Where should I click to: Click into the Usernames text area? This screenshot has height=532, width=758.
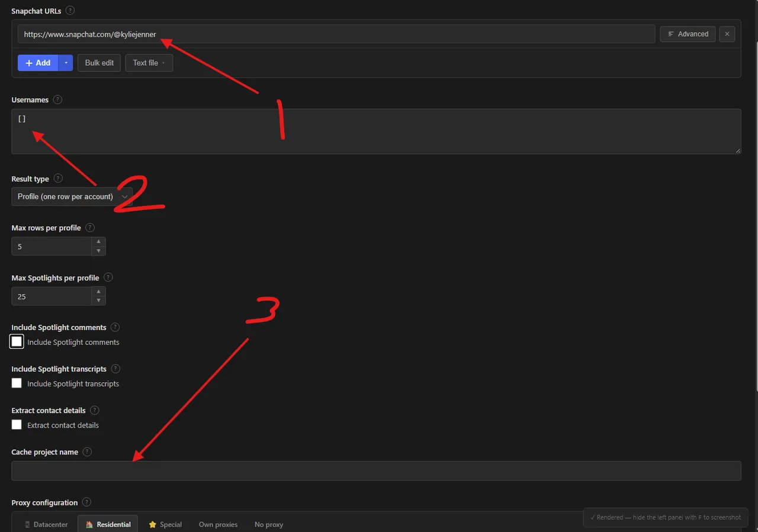376,131
